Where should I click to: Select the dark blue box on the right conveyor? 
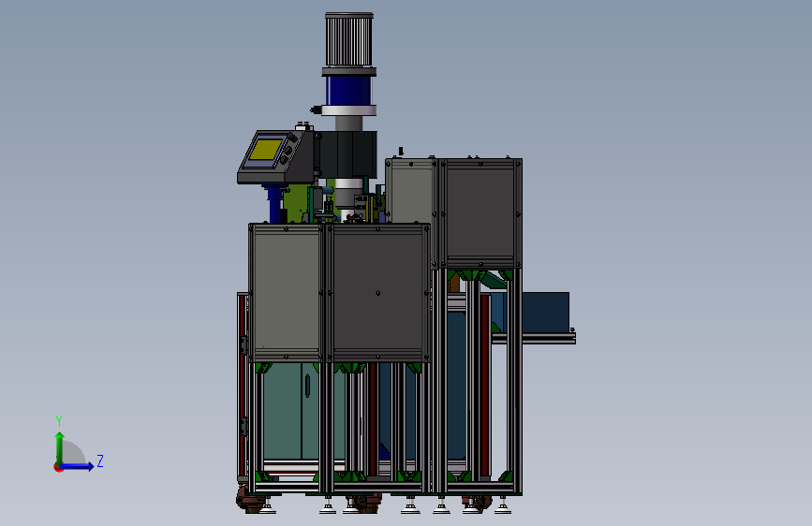545,312
